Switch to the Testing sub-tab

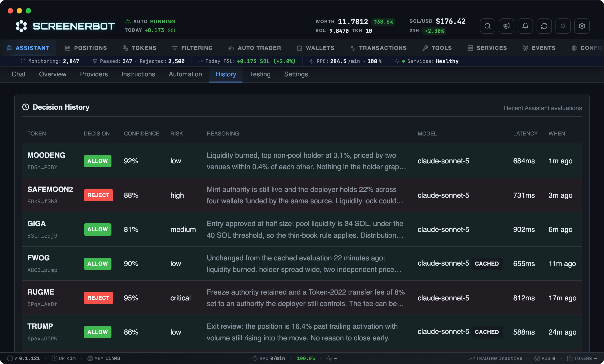[x=260, y=74]
